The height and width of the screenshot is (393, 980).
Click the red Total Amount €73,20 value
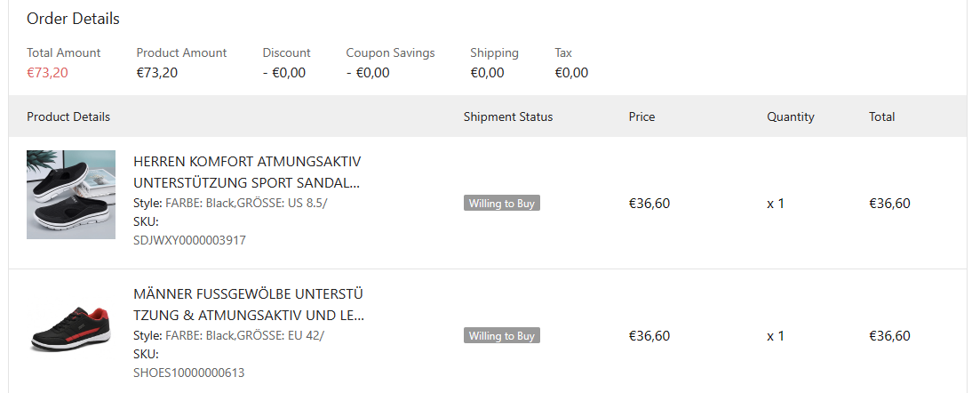coord(47,73)
